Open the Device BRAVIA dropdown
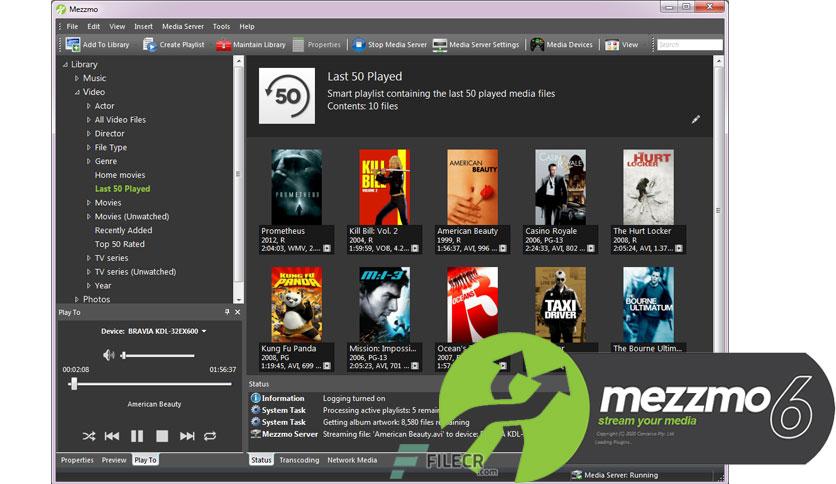This screenshot has height=484, width=836. 204,331
